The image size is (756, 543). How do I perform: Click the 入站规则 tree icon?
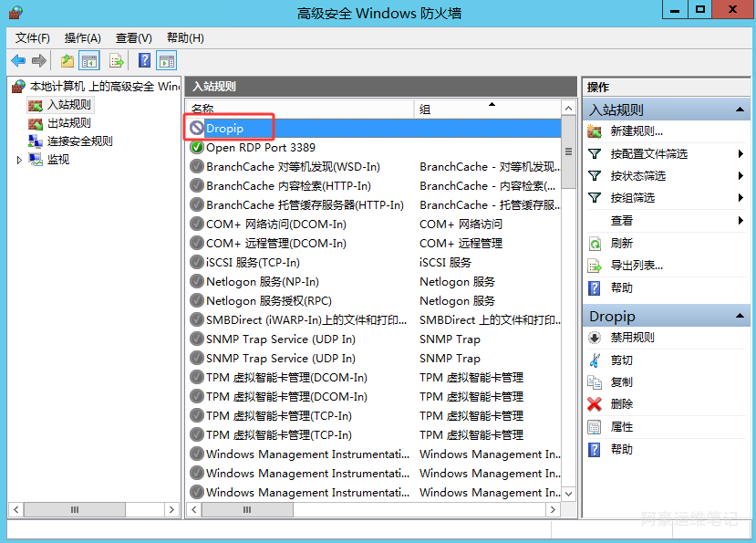pyautogui.click(x=36, y=105)
